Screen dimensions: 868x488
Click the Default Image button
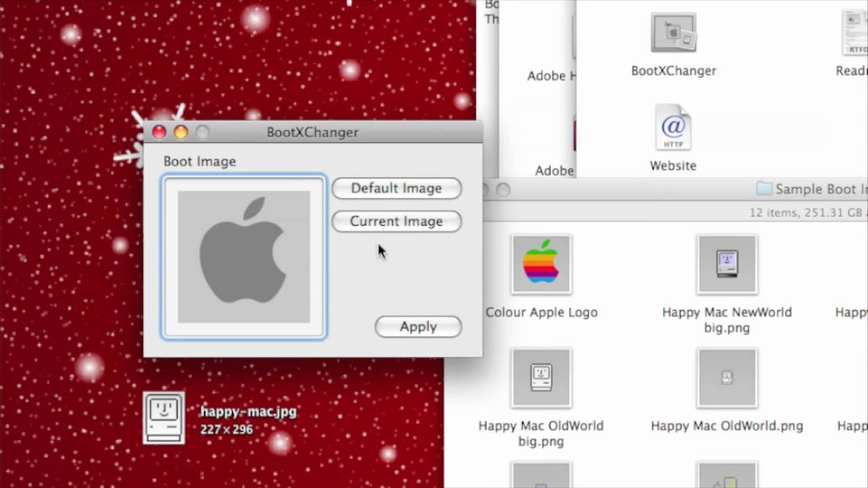tap(397, 188)
